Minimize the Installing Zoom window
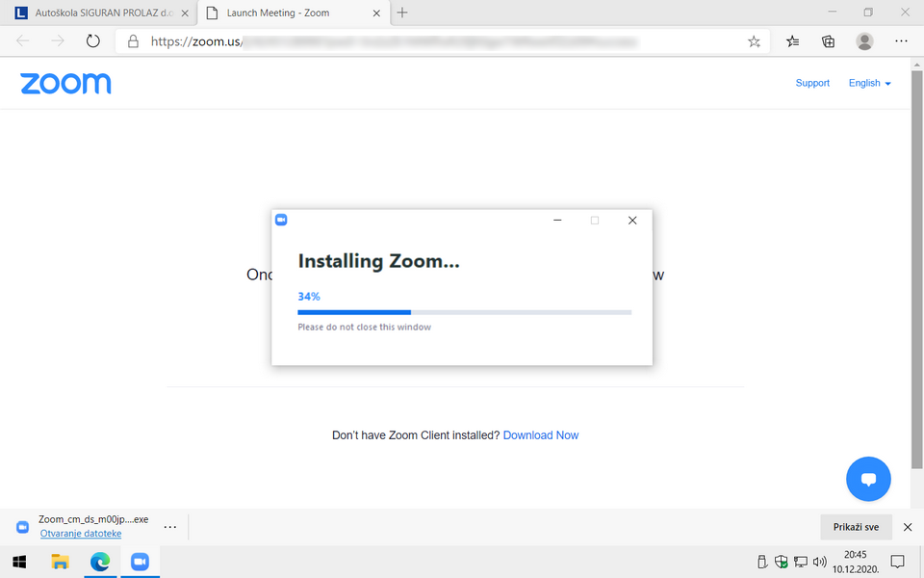The width and height of the screenshot is (924, 578). pyautogui.click(x=557, y=220)
